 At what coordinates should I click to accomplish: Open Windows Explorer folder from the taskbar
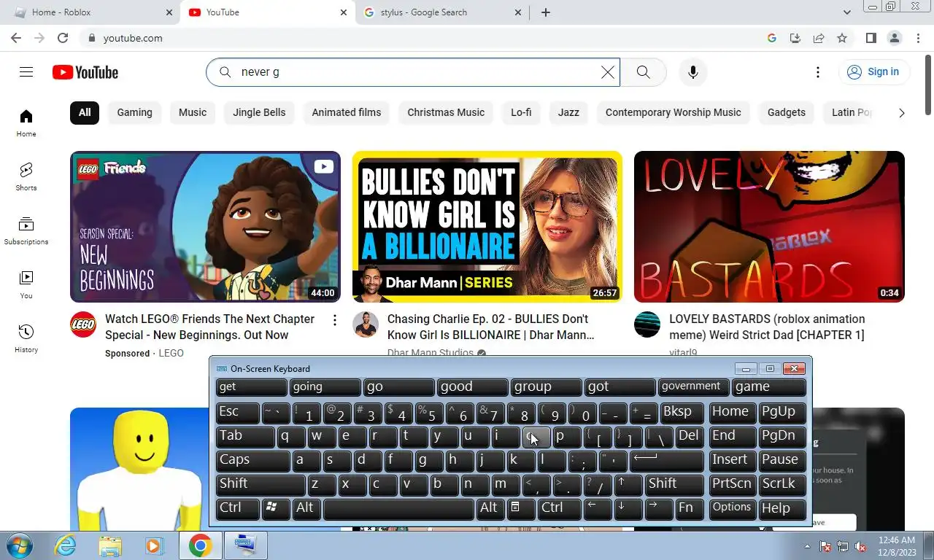(110, 545)
